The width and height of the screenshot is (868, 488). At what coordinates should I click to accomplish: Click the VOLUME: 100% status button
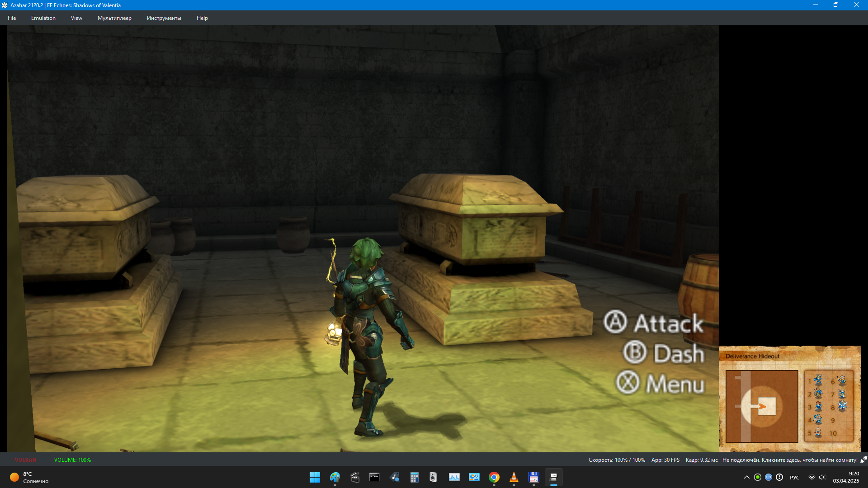coord(72,460)
